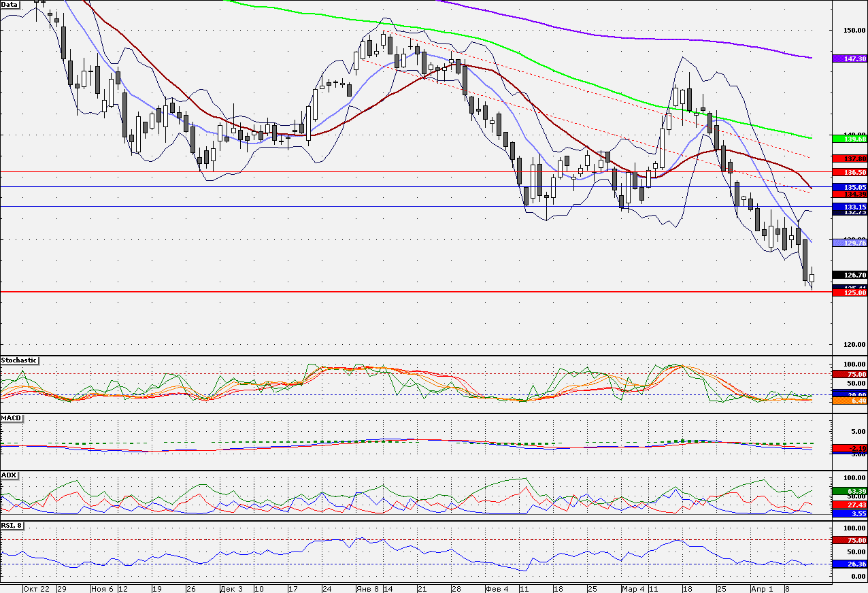Click the dark blue 133.15 level tag
This screenshot has width=868, height=593.
(x=850, y=207)
